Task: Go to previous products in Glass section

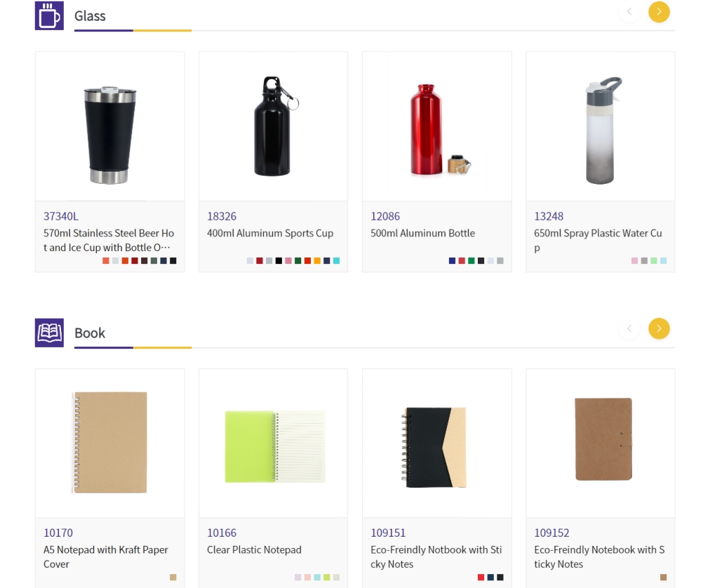Action: 629,12
